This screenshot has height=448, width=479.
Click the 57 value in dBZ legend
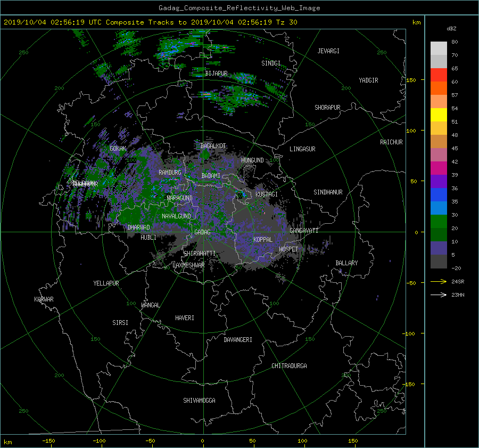pos(455,95)
